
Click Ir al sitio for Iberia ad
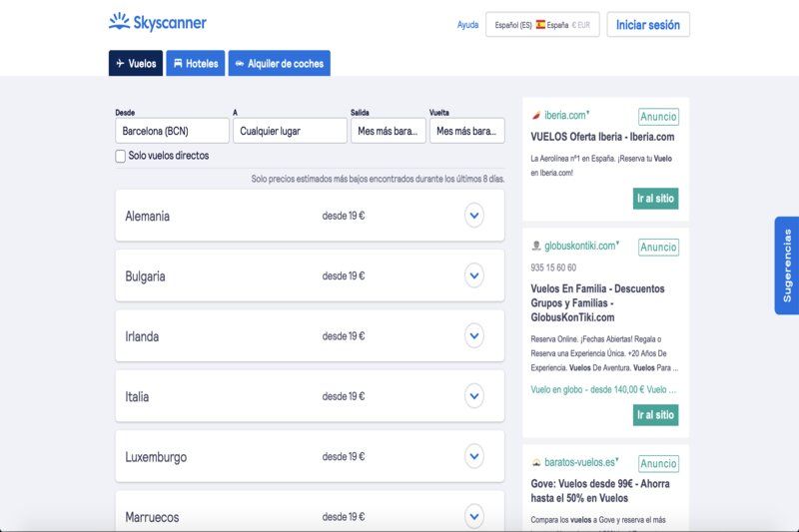656,198
